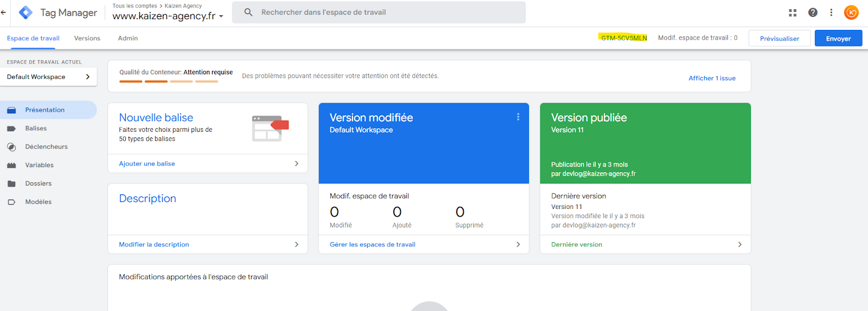Click the search magnifier icon

(x=248, y=12)
